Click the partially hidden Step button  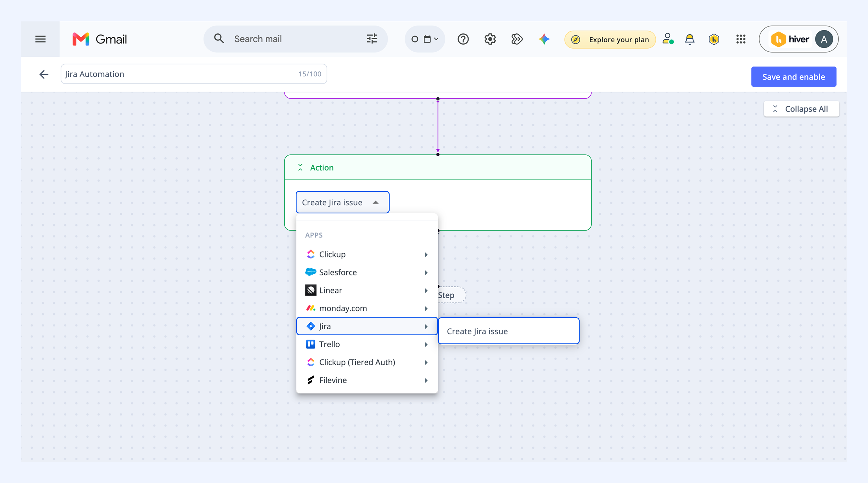[451, 295]
